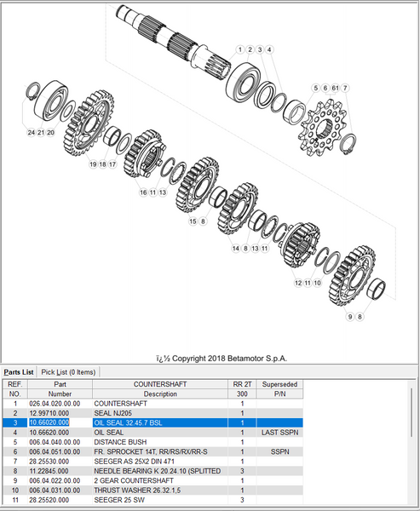Image resolution: width=420 pixels, height=511 pixels.
Task: Select part number 006.04.031.00.00
Action: click(55, 491)
